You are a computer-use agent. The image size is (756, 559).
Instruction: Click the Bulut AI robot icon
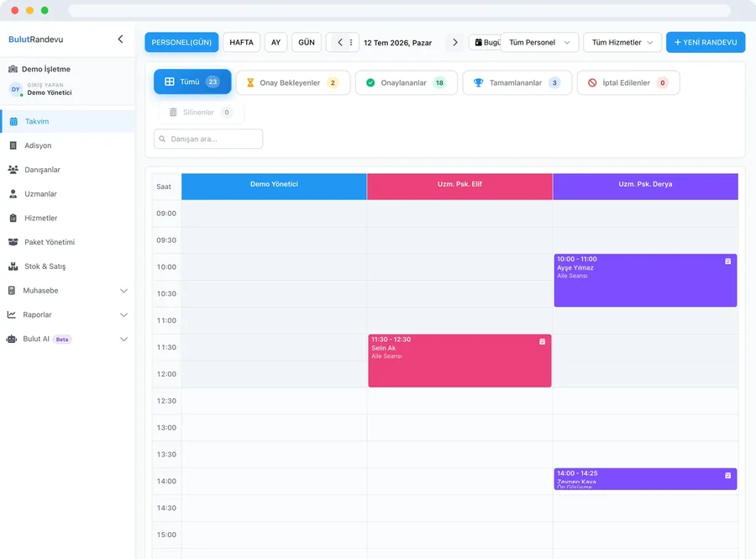click(x=12, y=339)
